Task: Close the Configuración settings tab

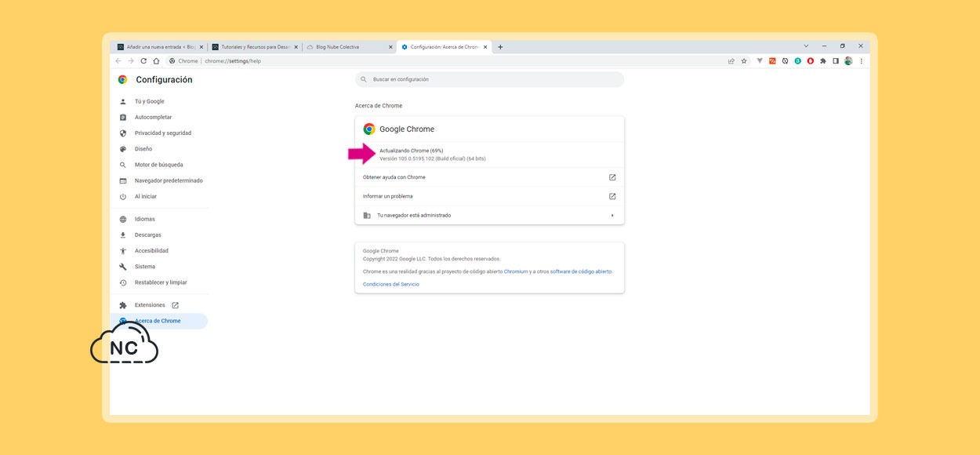Action: (485, 47)
